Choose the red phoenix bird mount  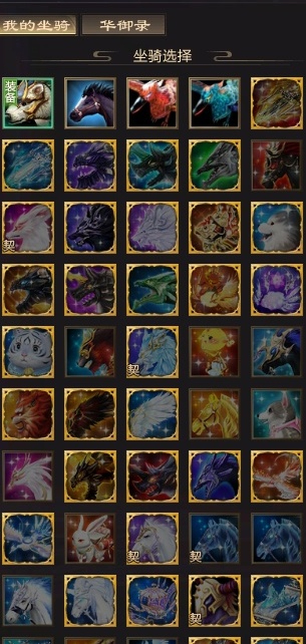tap(152, 103)
